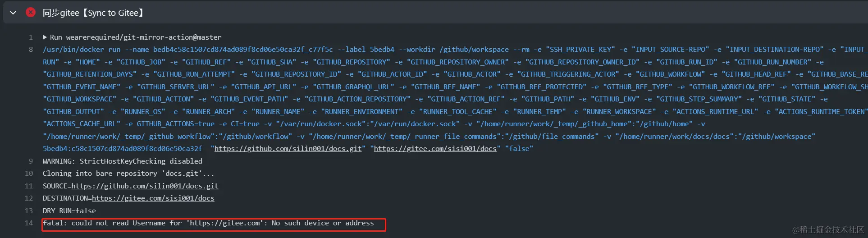The image size is (868, 238).
Task: Select log line number 12
Action: 29,198
